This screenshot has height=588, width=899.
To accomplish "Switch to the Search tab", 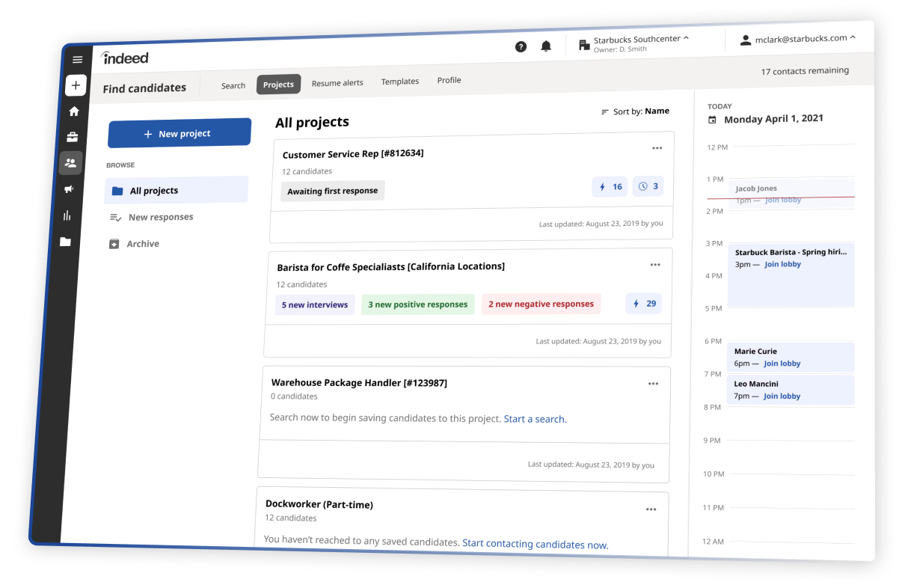I will point(233,86).
